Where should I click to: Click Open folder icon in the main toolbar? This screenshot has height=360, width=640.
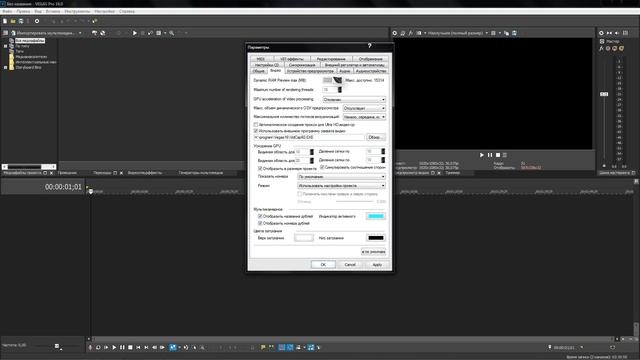coord(13,21)
